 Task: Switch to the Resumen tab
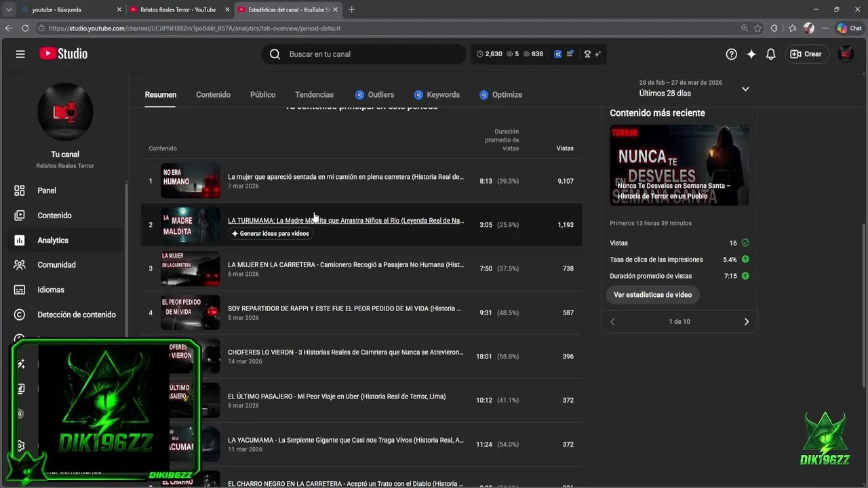pos(161,95)
